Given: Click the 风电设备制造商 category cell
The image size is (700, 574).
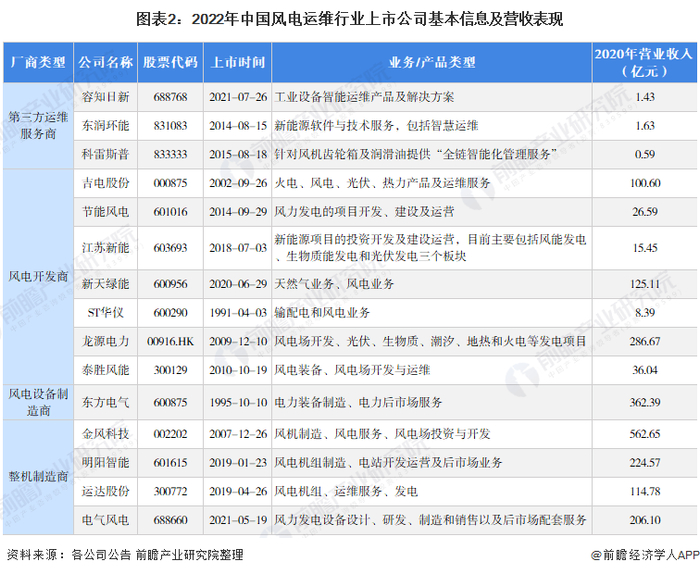Looking at the screenshot, I should tap(38, 402).
